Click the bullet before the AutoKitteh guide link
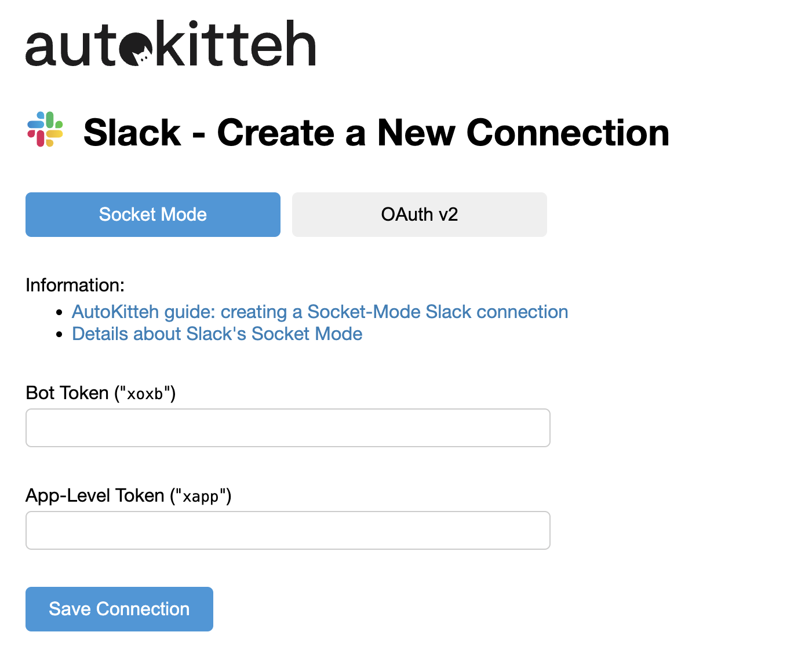 59,313
